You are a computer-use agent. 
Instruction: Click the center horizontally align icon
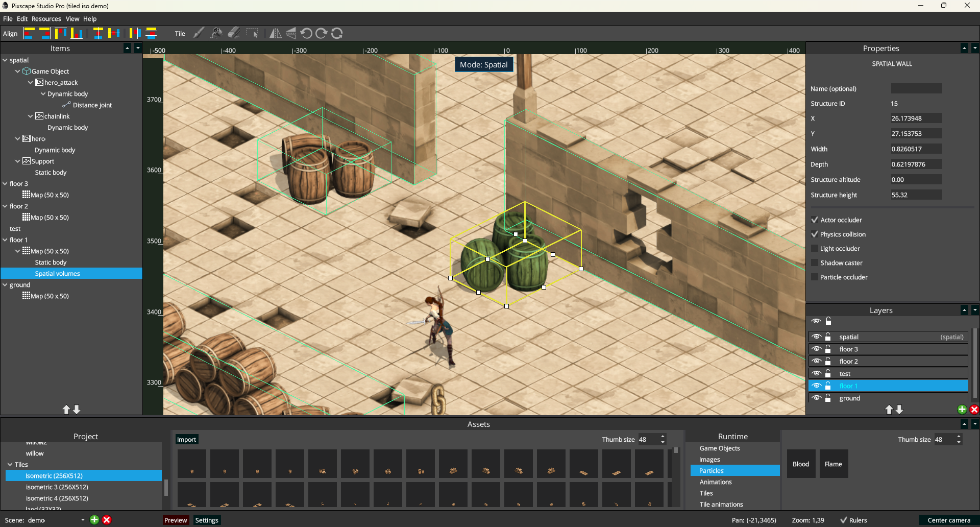[x=98, y=33]
